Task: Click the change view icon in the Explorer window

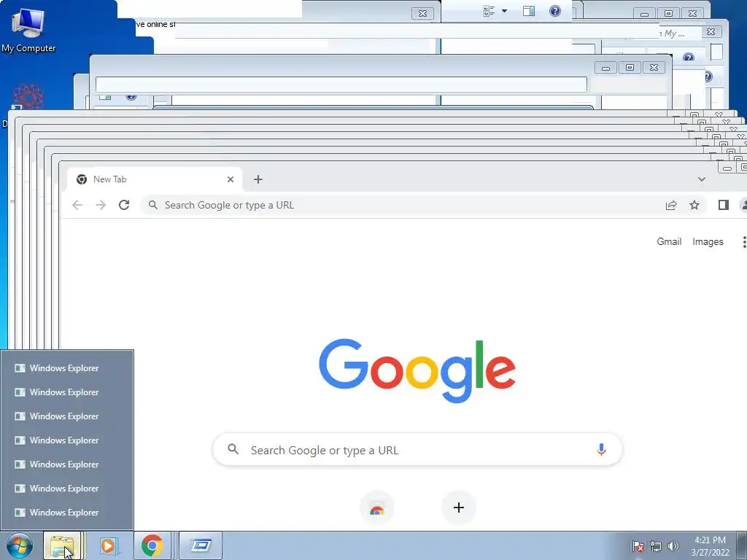Action: click(489, 11)
